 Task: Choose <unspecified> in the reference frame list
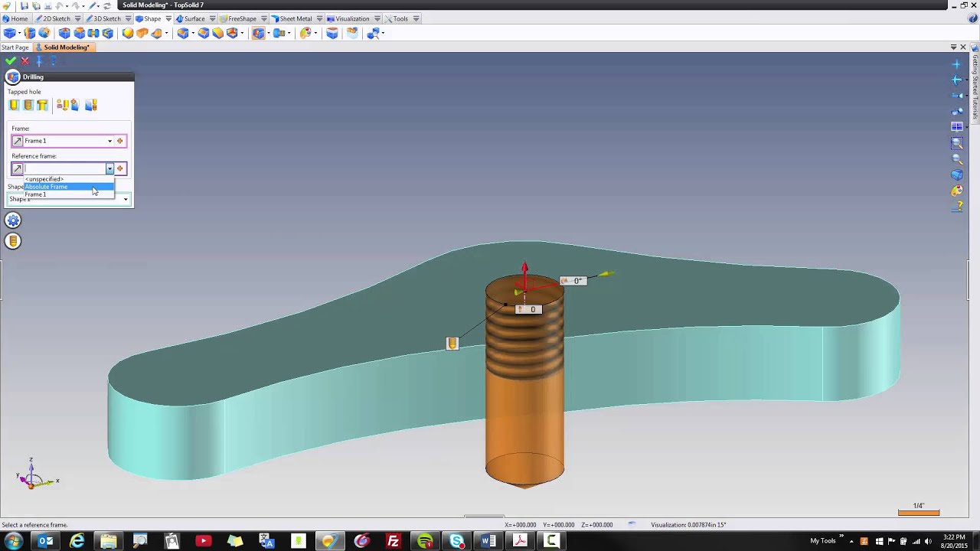[x=69, y=179]
